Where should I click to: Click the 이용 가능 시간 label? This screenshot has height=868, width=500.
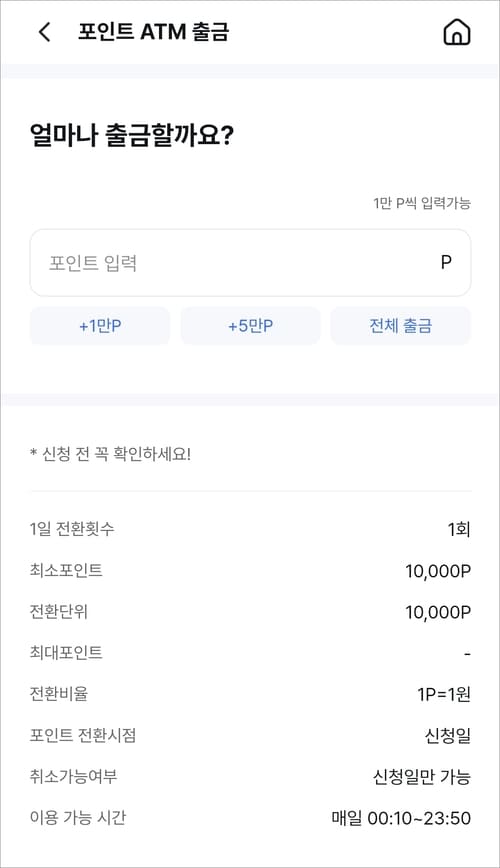click(78, 818)
